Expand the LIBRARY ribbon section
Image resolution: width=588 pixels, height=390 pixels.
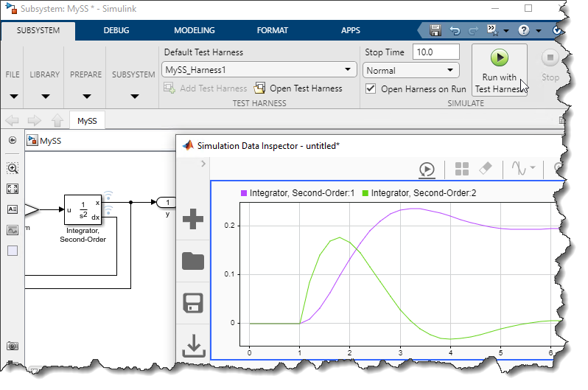click(x=45, y=85)
